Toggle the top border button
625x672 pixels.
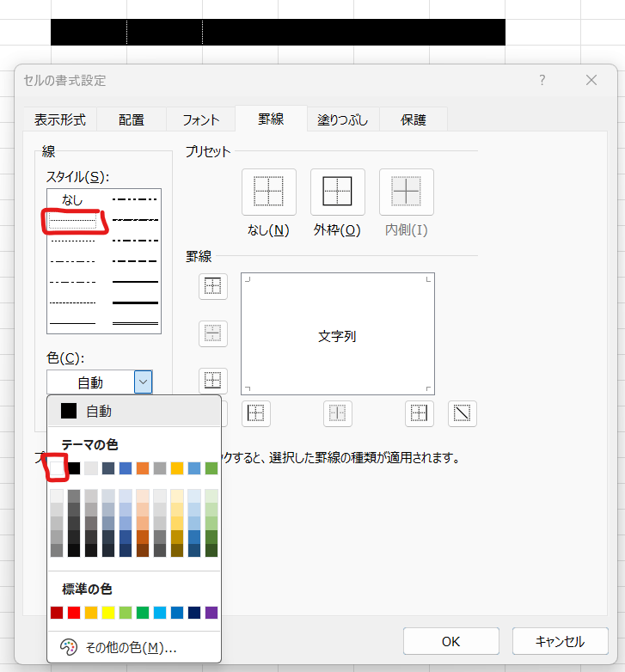[213, 287]
